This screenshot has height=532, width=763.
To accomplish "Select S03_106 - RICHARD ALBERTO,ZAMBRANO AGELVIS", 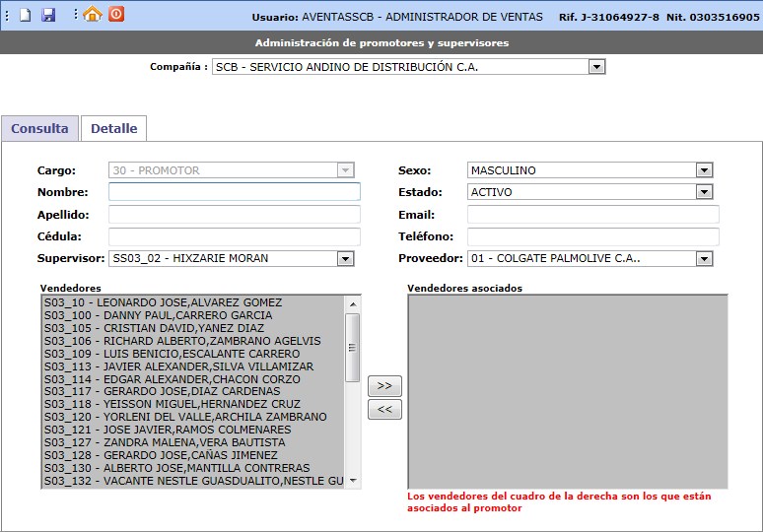I will click(x=193, y=341).
